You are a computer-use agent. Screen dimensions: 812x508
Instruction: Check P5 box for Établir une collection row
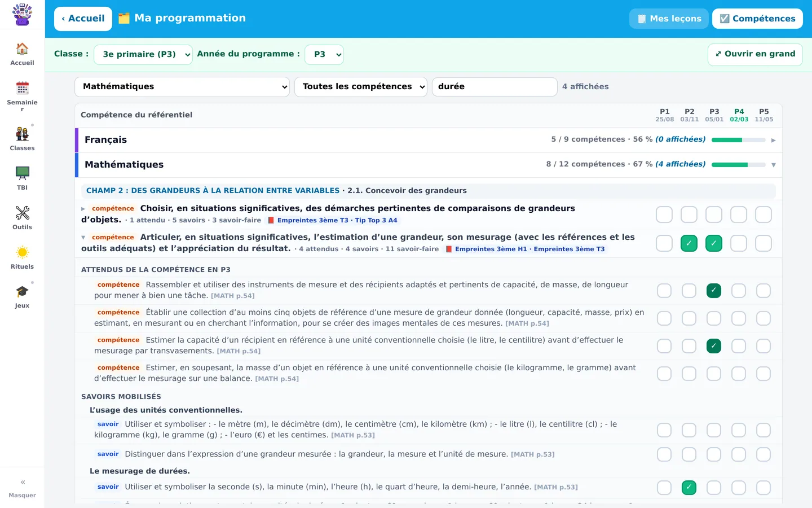point(764,318)
